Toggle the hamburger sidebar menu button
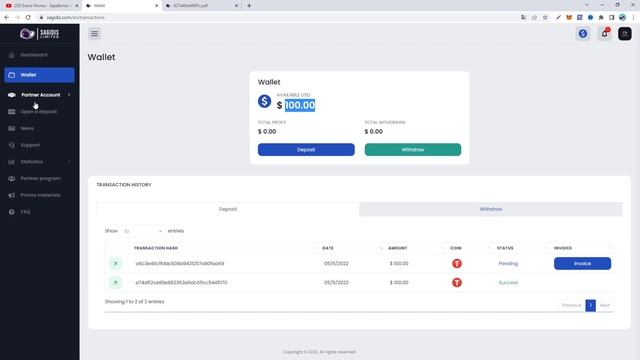The image size is (640, 360). click(x=94, y=33)
